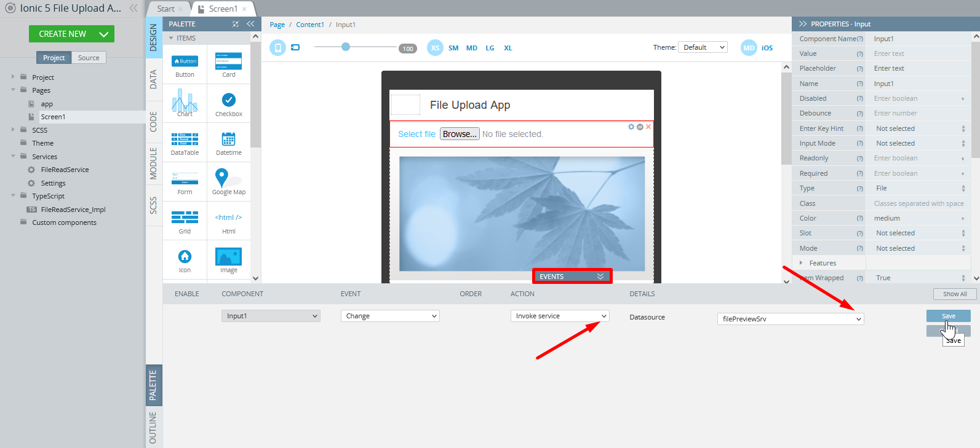The width and height of the screenshot is (980, 448).
Task: Select SM screen size
Action: [x=453, y=48]
